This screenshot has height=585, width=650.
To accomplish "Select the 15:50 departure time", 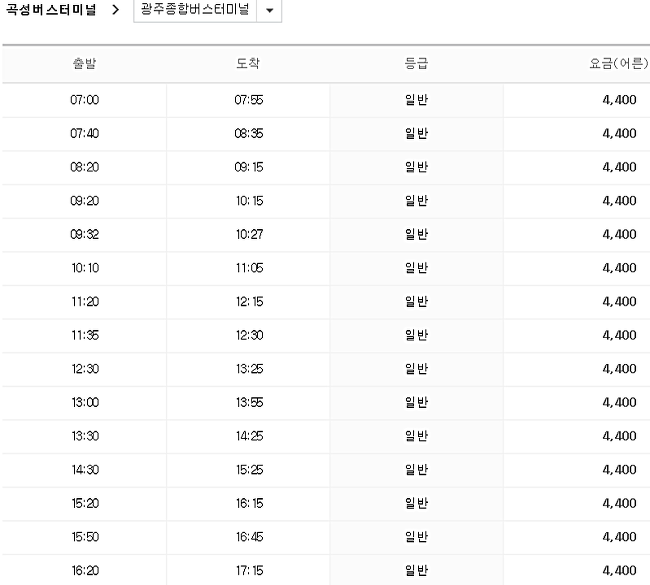I will 85,536.
